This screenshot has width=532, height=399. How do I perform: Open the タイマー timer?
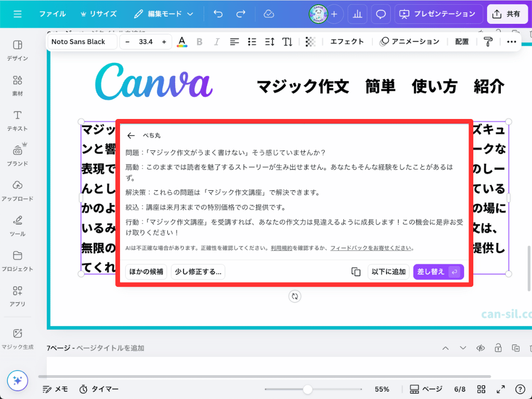click(x=99, y=389)
